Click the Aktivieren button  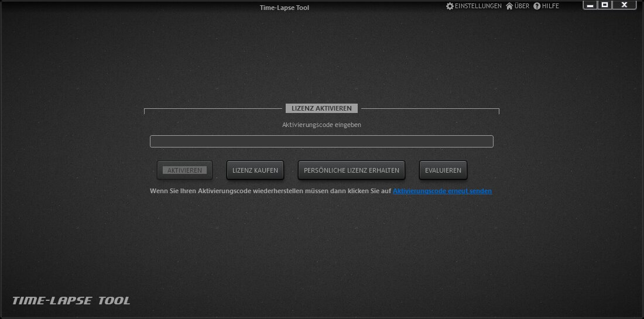[x=185, y=170]
